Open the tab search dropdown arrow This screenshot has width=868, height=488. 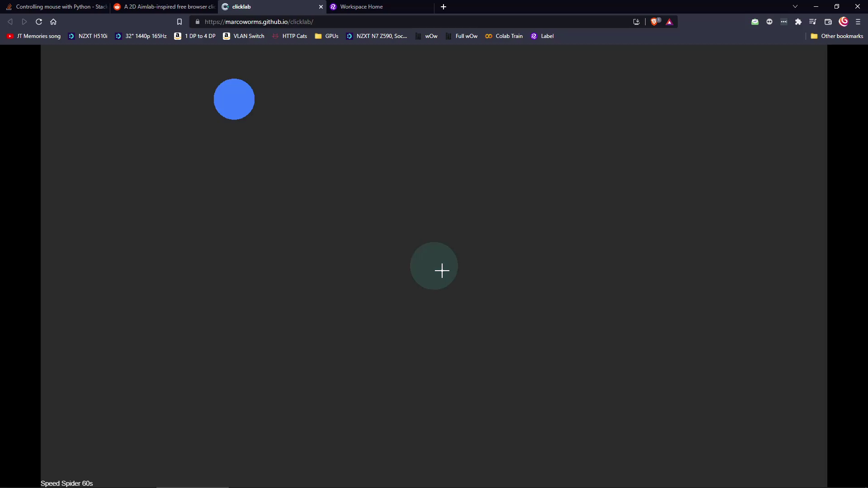(x=795, y=6)
